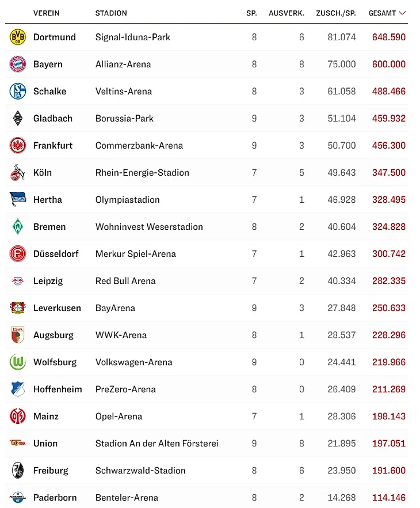Select the Paderborn Benteler-Arena row
The height and width of the screenshot is (508, 420).
click(207, 498)
